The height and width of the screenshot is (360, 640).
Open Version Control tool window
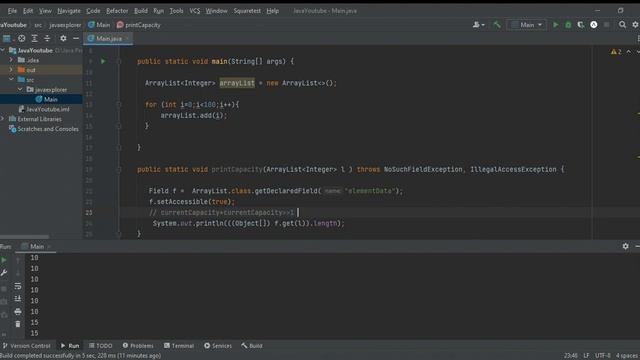(27, 346)
